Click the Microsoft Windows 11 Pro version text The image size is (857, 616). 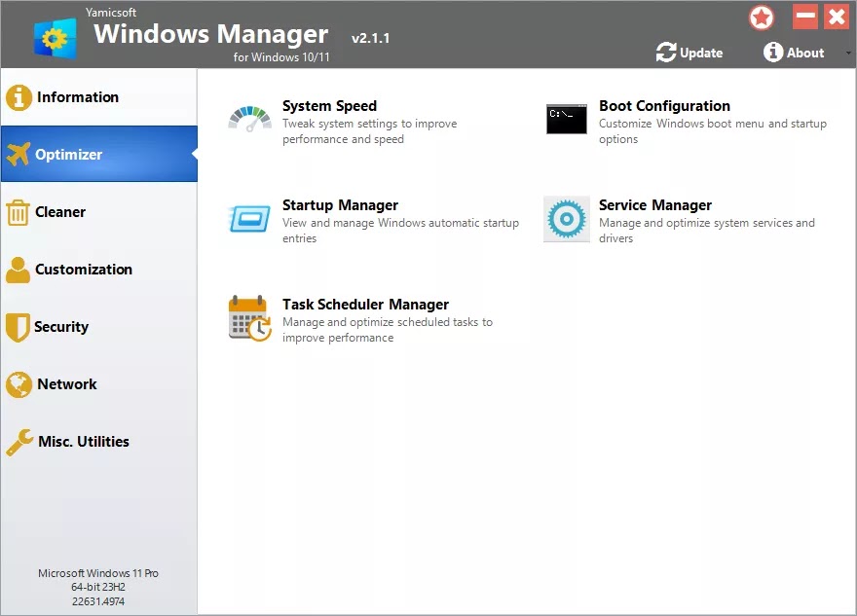point(99,573)
